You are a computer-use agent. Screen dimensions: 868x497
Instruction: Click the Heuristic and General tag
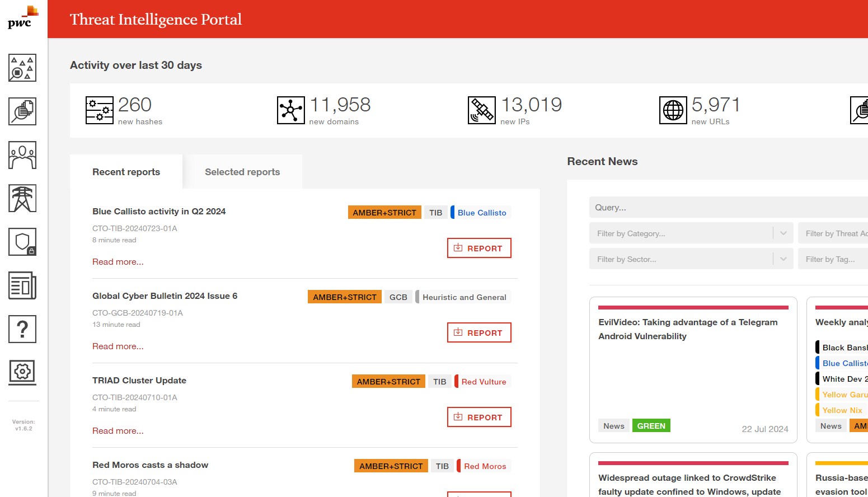tap(463, 297)
